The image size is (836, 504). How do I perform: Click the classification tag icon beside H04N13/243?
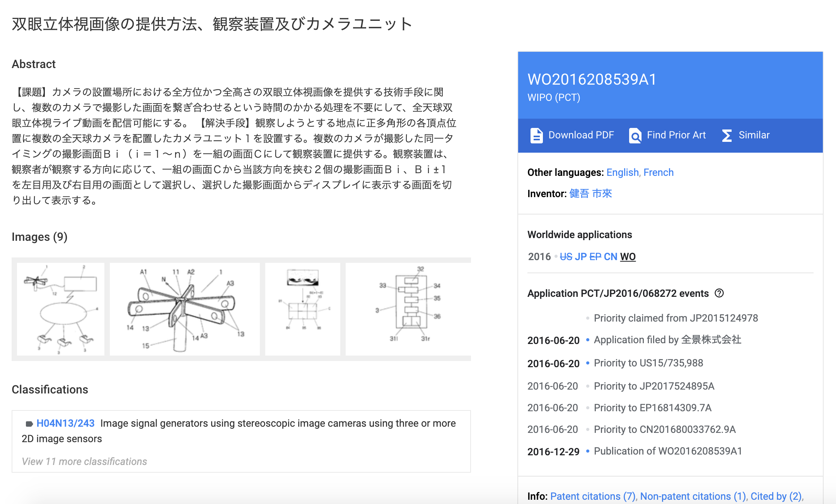click(29, 424)
